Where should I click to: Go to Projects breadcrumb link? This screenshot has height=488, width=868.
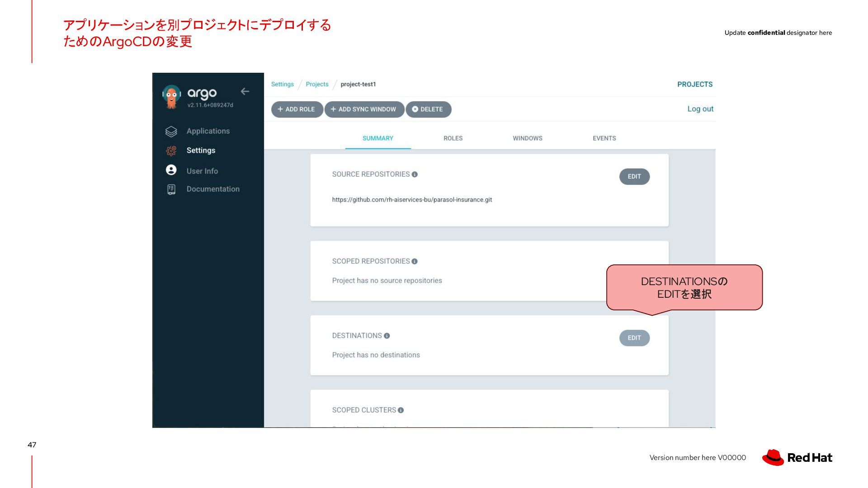pos(317,84)
